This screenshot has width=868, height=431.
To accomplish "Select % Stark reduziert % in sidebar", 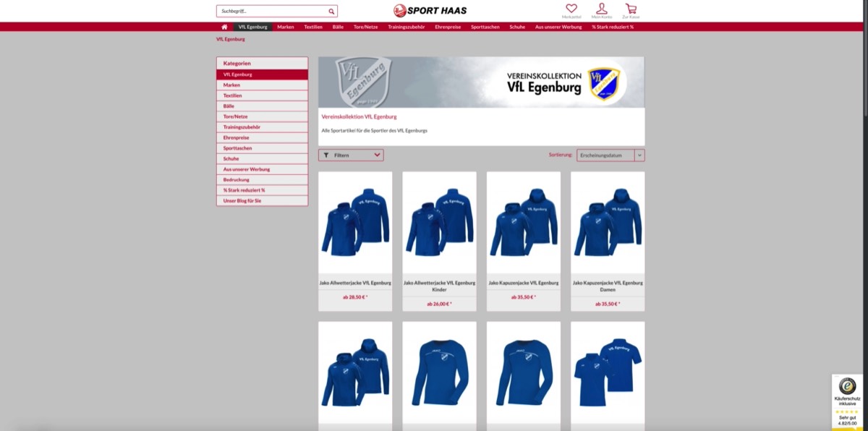I will [262, 189].
